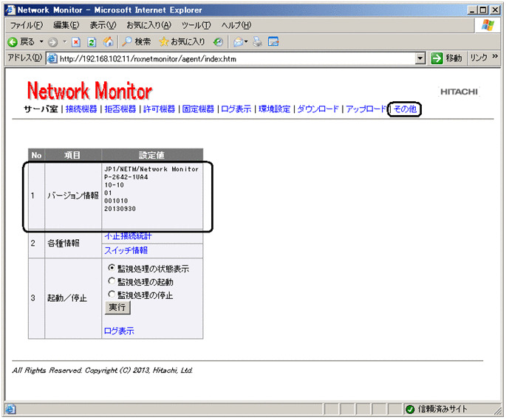Open the History clock icon
Image resolution: width=506 pixels, height=420 pixels.
[219, 41]
